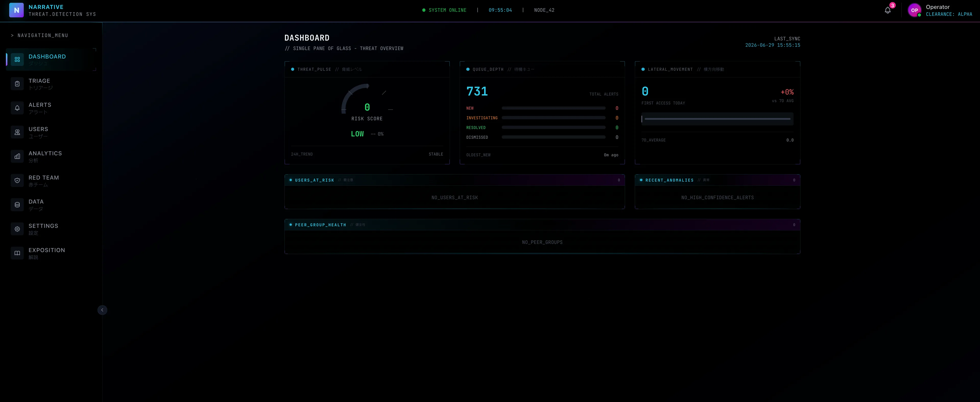
Task: Click the Settings gear icon
Action: pos(17,229)
